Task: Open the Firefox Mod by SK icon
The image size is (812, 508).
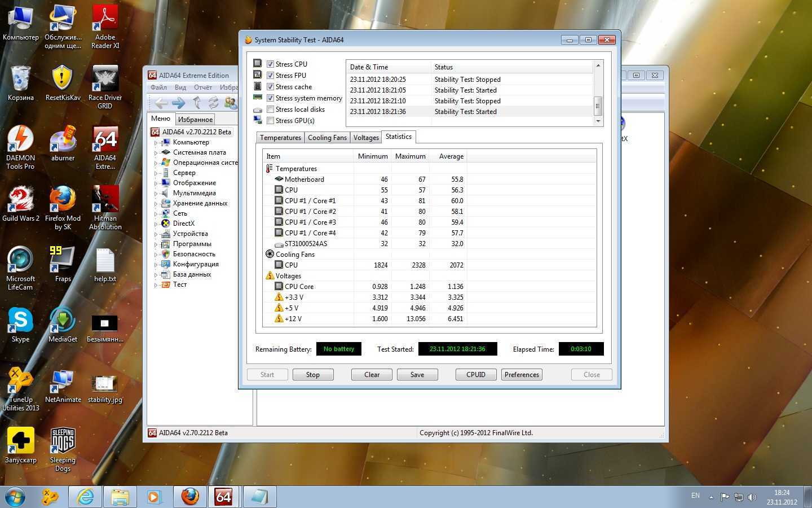Action: point(63,208)
